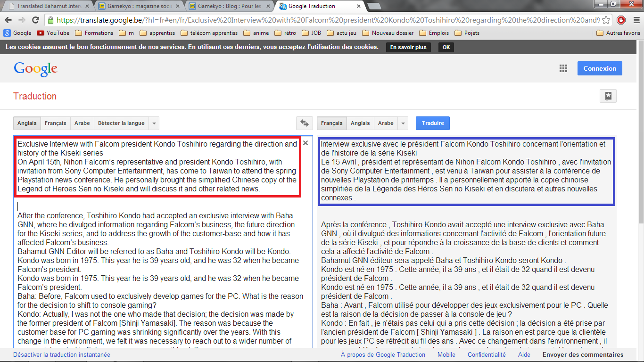644x362 pixels.
Task: Click the blue Traduire button
Action: [x=433, y=123]
